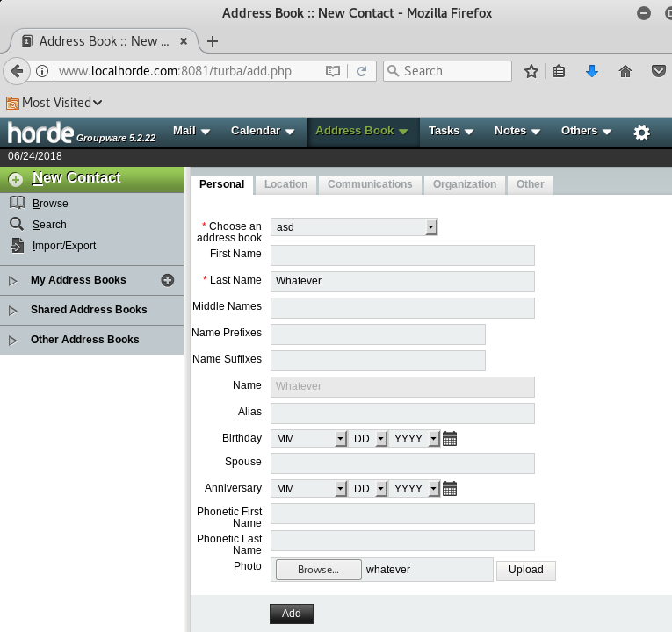Open the New Contact link
The height and width of the screenshot is (632, 672).
coord(76,177)
